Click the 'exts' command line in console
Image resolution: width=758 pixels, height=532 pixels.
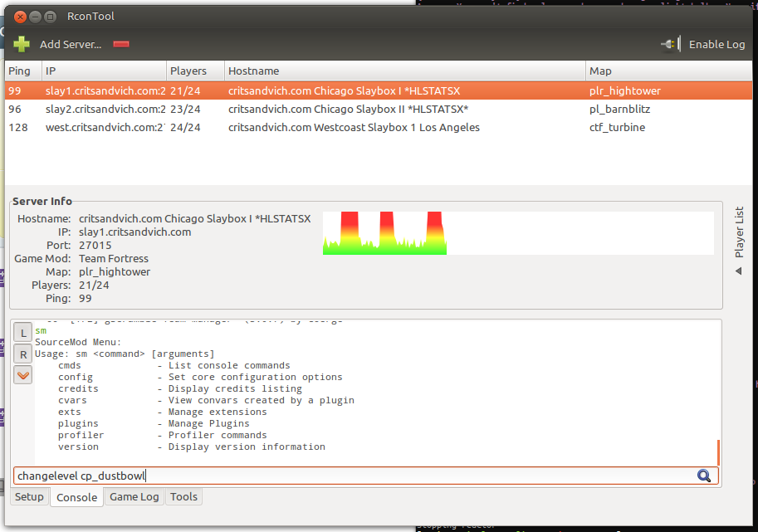(x=163, y=412)
